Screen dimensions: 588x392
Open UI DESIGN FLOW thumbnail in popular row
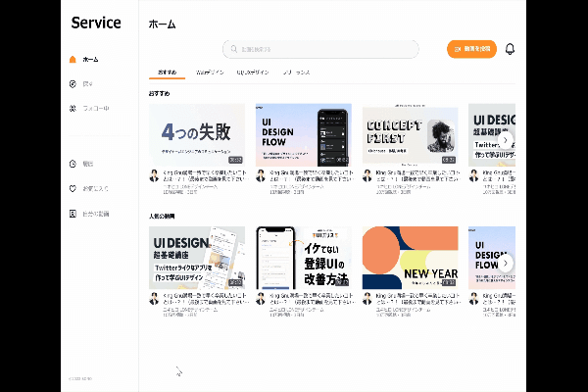[x=492, y=258]
